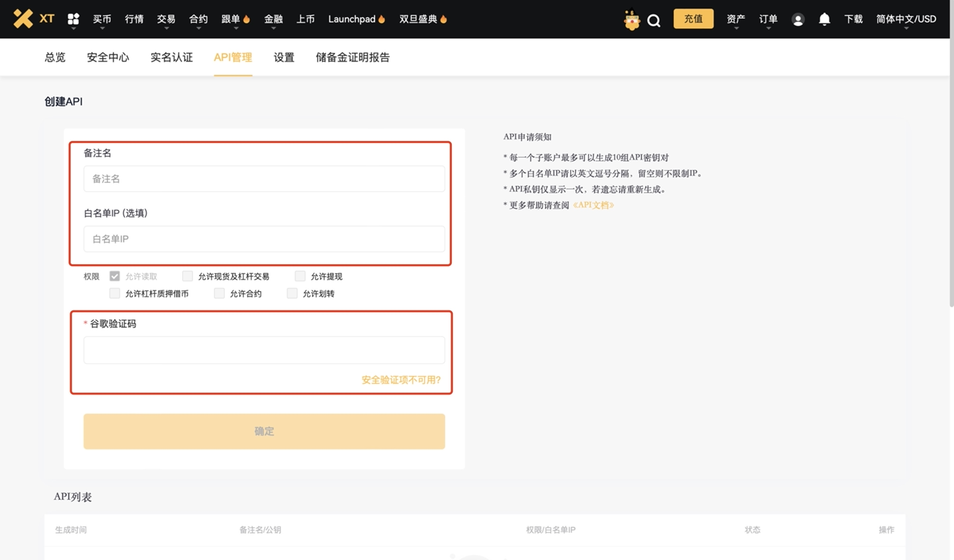This screenshot has height=560, width=954.
Task: Expand the 合约 dropdown menu
Action: (198, 19)
